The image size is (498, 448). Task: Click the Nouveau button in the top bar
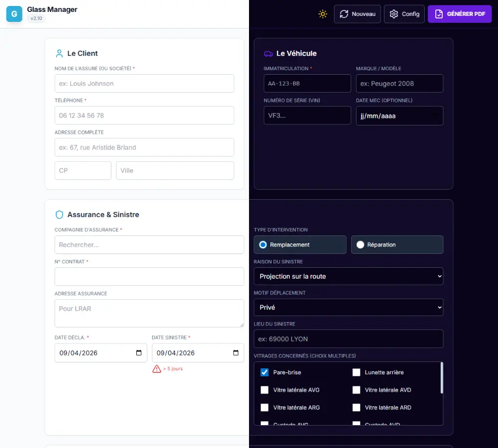357,14
